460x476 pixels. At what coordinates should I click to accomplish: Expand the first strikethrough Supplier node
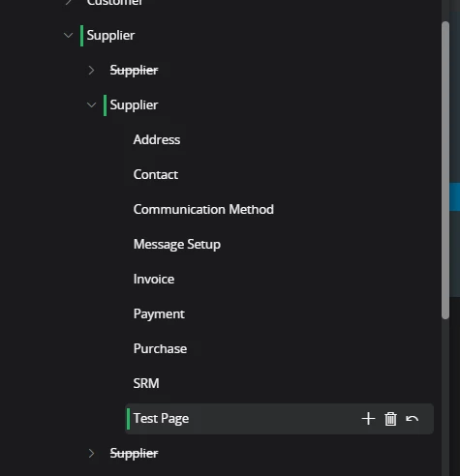pyautogui.click(x=91, y=70)
